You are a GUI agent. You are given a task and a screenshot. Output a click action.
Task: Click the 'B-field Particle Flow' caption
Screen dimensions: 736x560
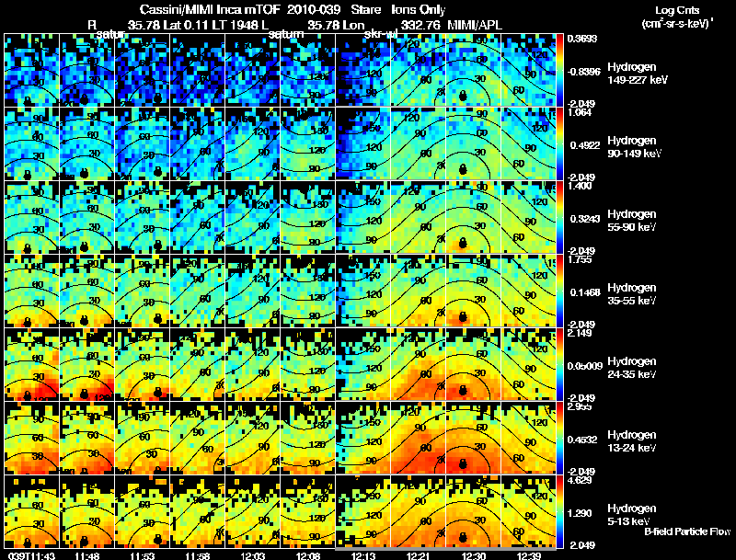pos(687,531)
